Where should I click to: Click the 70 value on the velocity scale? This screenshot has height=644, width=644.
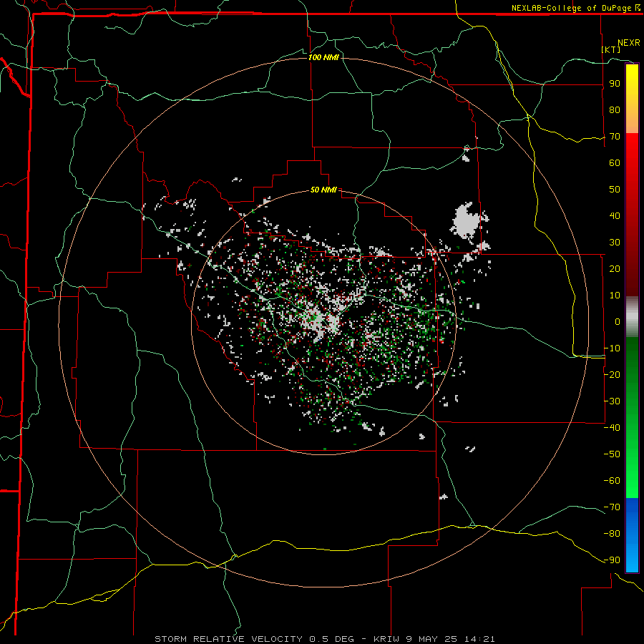tap(615, 137)
